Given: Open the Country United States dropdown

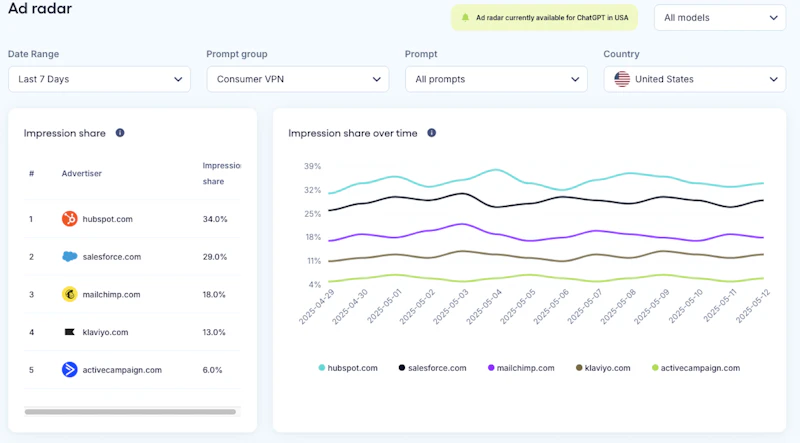Looking at the screenshot, I should 695,79.
